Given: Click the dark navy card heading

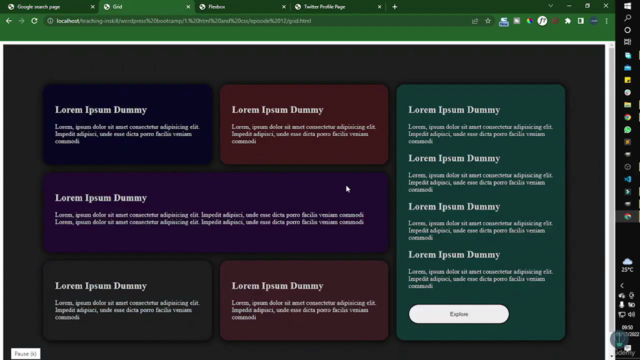Looking at the screenshot, I should coord(101,110).
